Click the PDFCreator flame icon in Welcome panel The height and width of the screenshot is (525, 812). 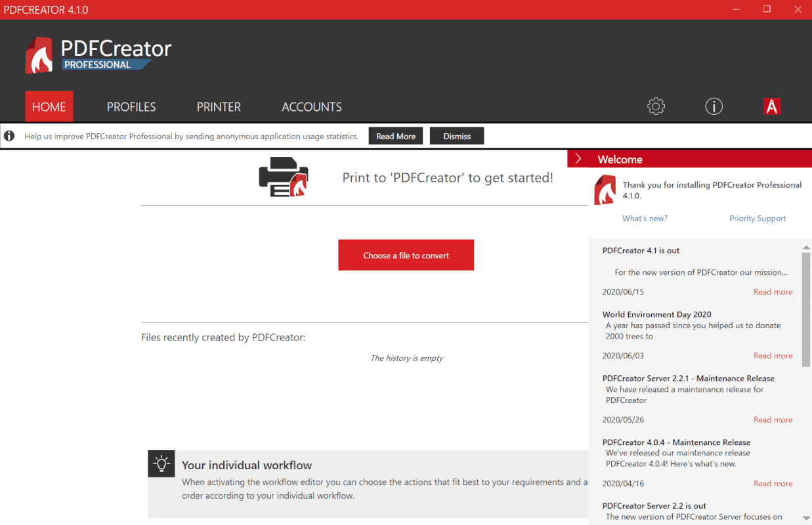pos(605,190)
